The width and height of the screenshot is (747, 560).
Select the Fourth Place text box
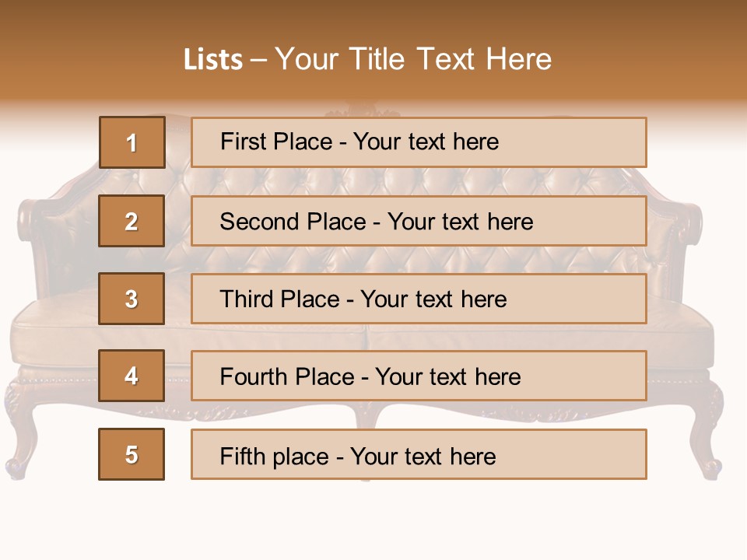[419, 376]
